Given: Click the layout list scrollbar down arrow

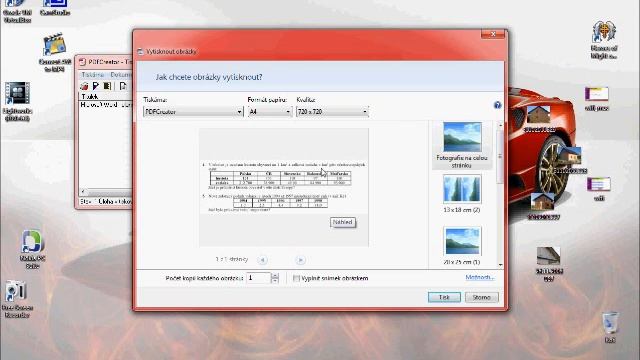Looking at the screenshot, I should click(x=500, y=265).
